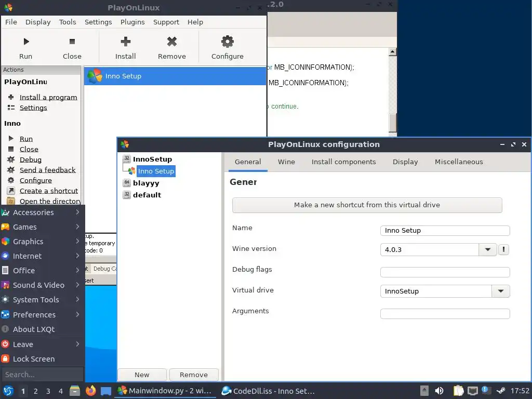532x399 pixels.
Task: Expand the Sound & Video submenu
Action: pyautogui.click(x=42, y=285)
